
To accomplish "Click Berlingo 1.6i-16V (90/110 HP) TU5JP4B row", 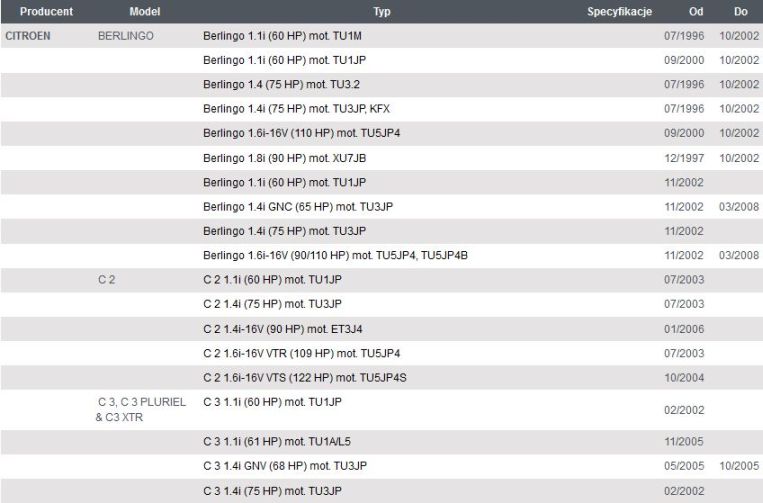I will [382, 255].
